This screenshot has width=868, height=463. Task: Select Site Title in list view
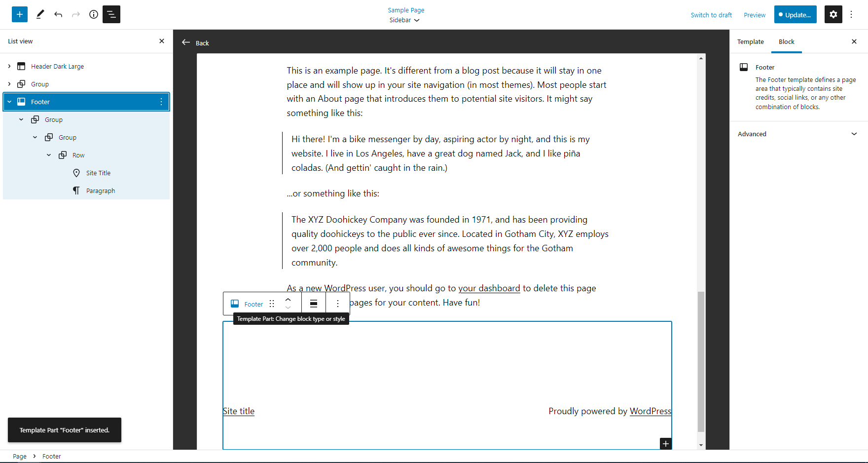98,173
